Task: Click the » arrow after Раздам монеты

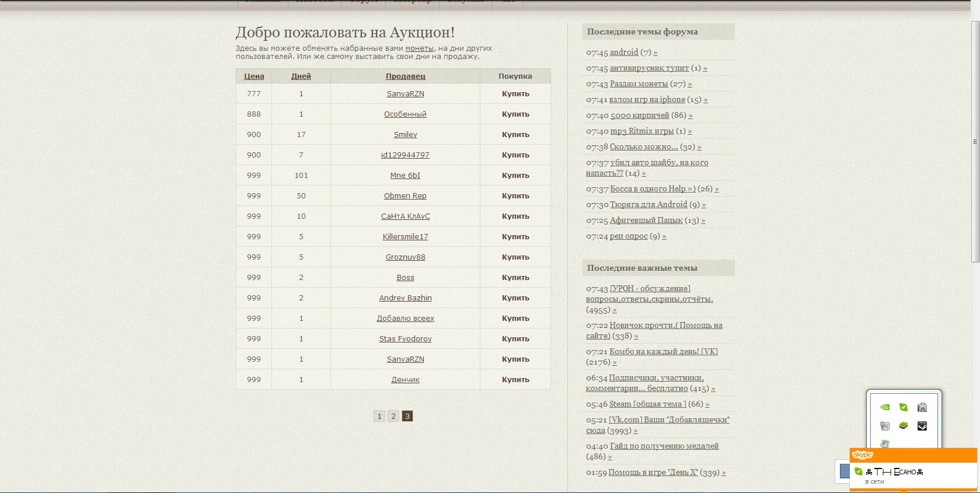Action: coord(690,84)
